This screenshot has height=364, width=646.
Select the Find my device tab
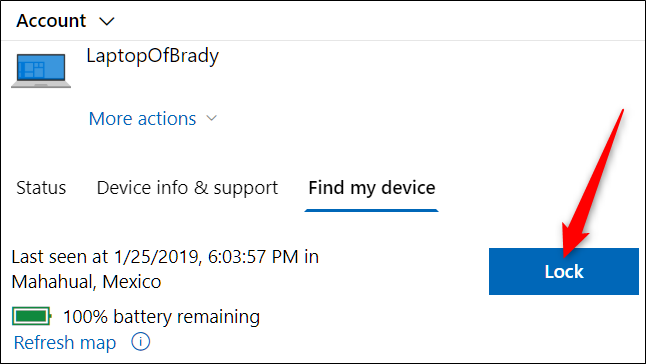click(372, 188)
